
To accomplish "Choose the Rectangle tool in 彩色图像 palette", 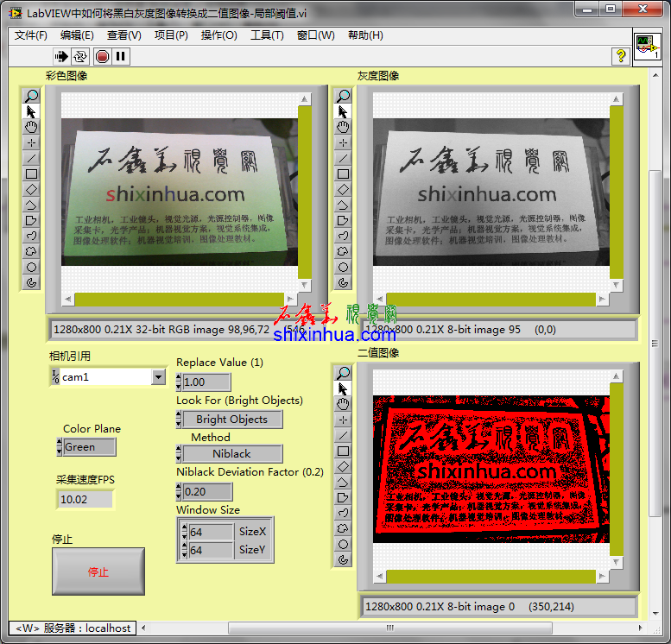I will (32, 174).
